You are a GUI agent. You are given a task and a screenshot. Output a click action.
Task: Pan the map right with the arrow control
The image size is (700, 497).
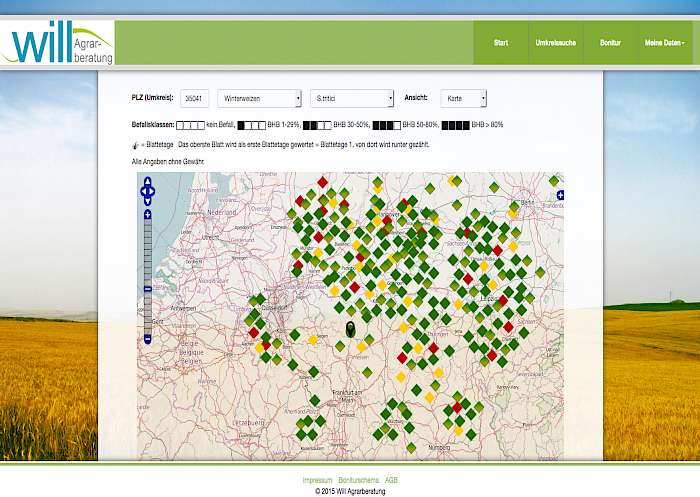point(153,189)
